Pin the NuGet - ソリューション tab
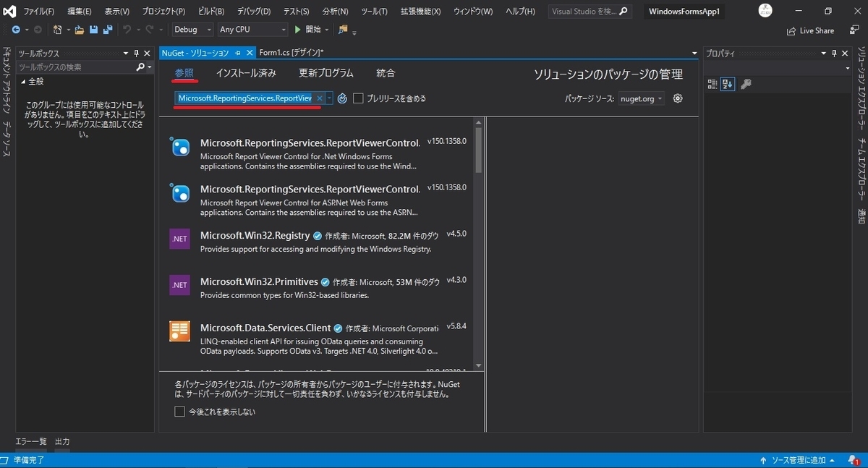Viewport: 868px width, 468px height. tap(238, 53)
